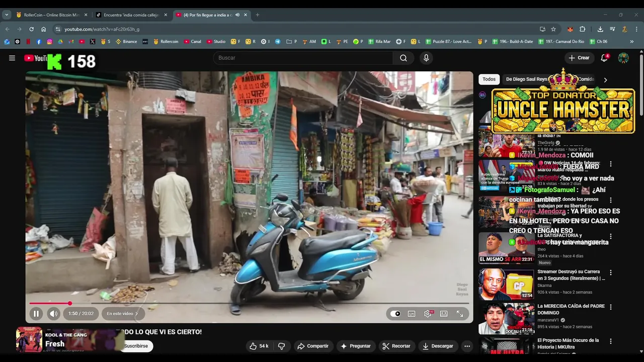Click the magnifier search button

(x=404, y=58)
